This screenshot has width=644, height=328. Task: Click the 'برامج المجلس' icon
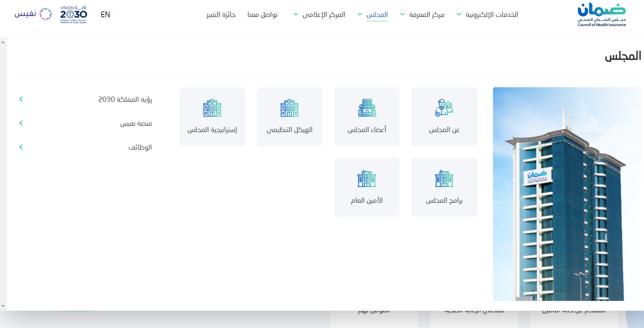click(444, 179)
